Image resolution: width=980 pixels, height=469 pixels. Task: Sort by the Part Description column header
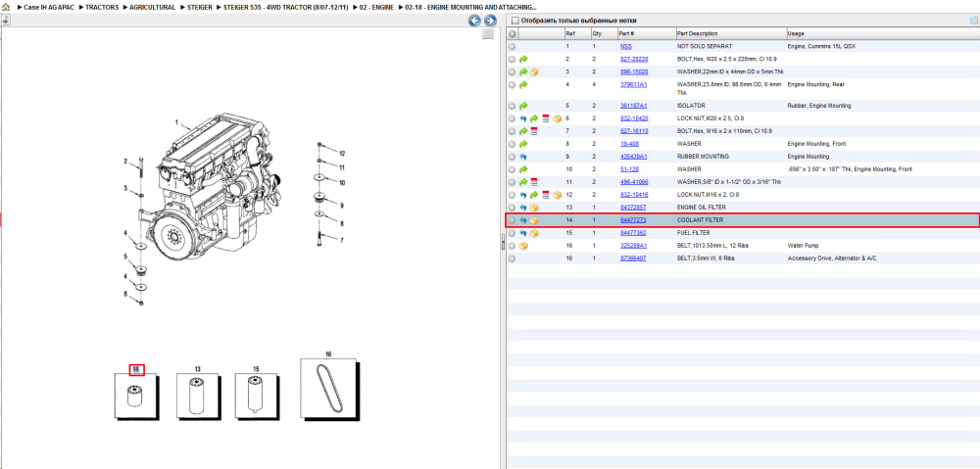point(698,33)
